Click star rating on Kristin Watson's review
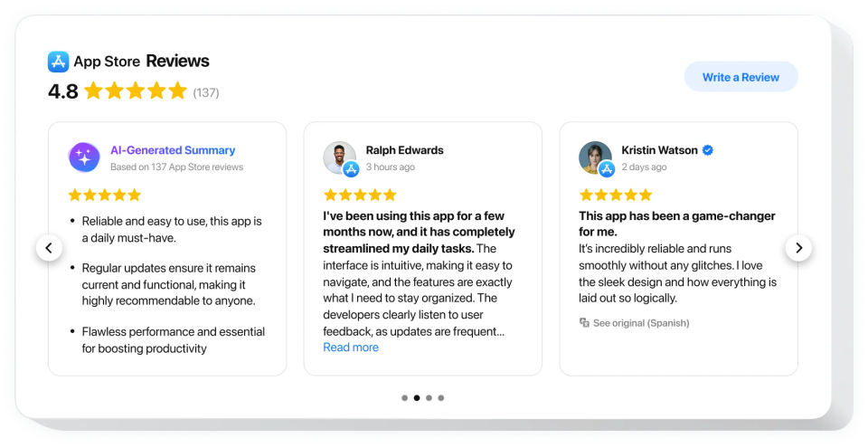 tap(616, 195)
